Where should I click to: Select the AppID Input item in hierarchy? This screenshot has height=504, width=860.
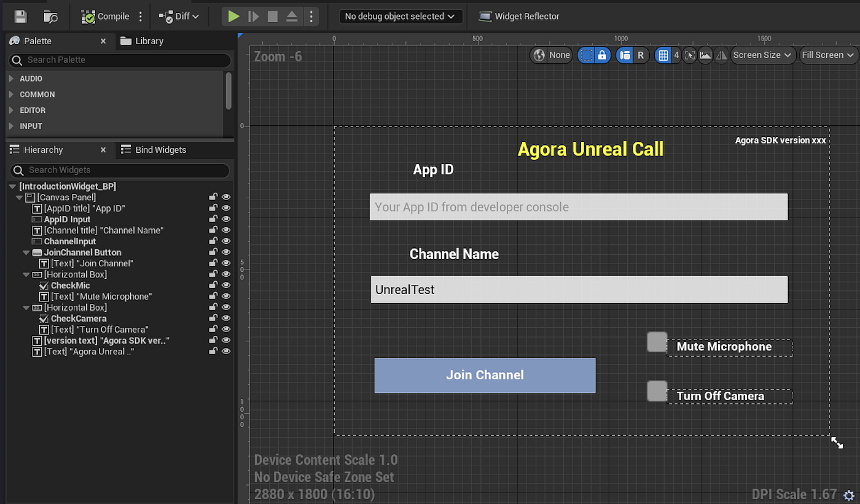coord(67,220)
